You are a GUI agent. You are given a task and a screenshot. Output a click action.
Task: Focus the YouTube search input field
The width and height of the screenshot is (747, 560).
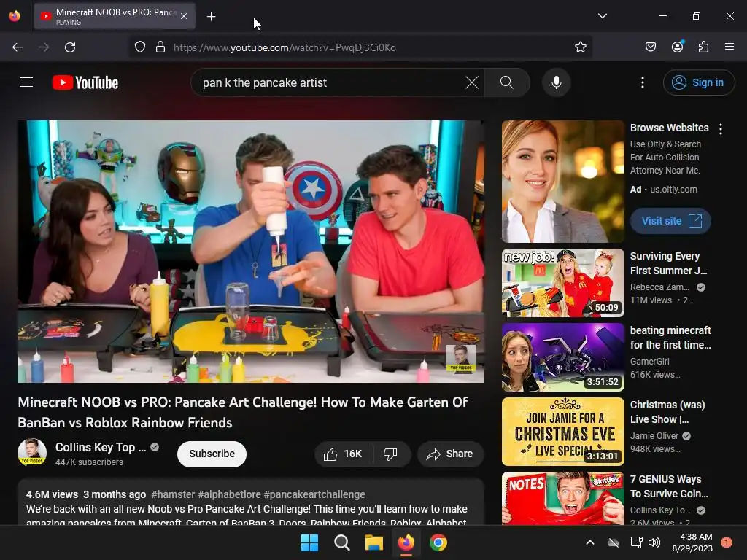331,82
